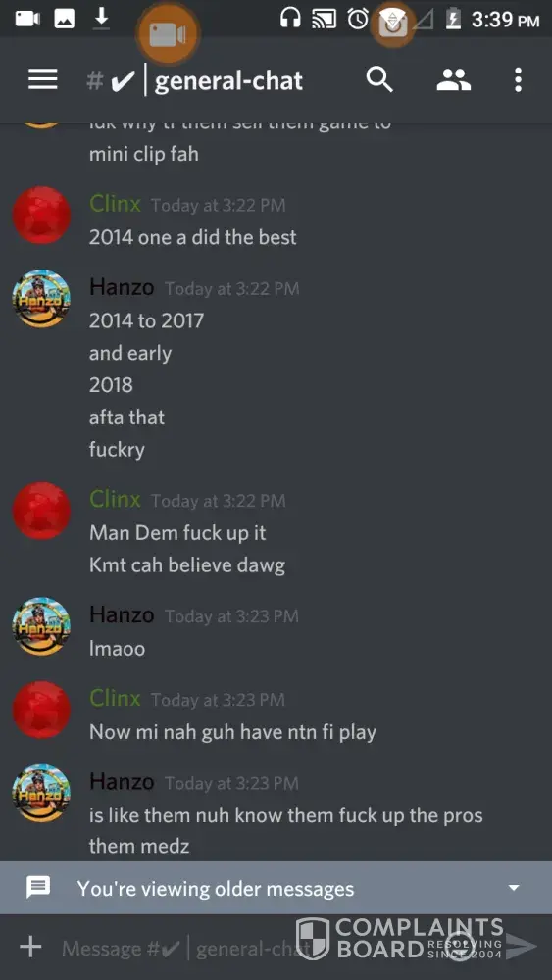
Task: Jump to present using the down arrow
Action: tap(514, 888)
